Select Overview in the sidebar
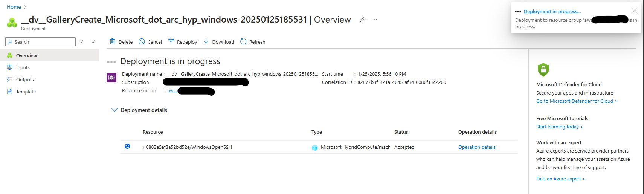This screenshot has width=644, height=194. (x=26, y=56)
